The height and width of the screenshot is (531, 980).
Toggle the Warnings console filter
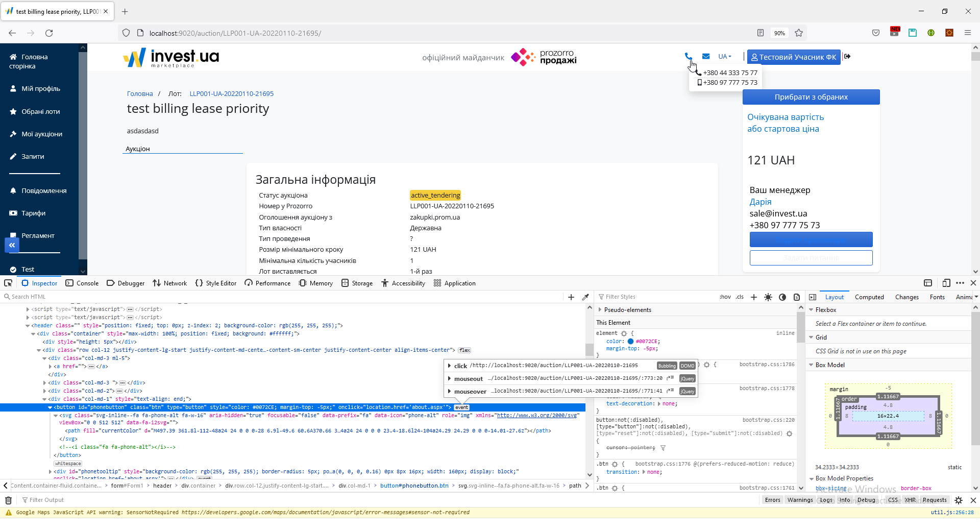800,500
